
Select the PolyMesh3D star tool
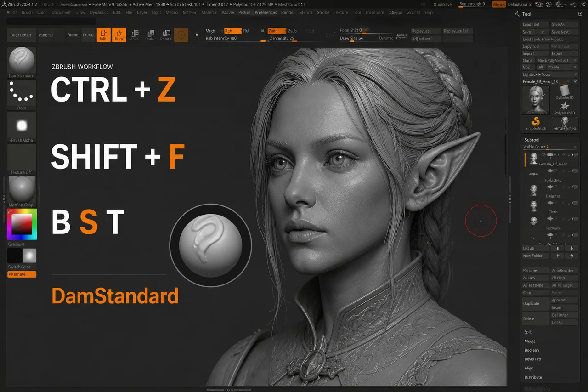coord(564,108)
